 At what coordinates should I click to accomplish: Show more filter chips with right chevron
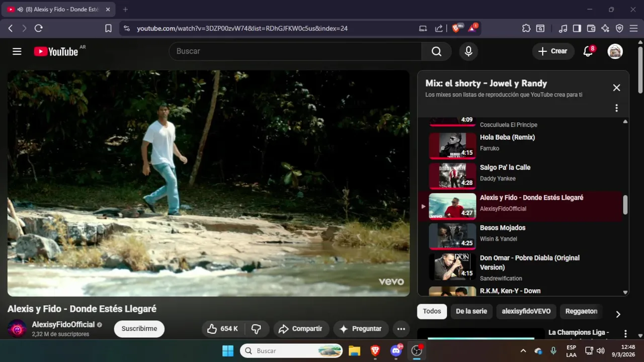(x=618, y=314)
